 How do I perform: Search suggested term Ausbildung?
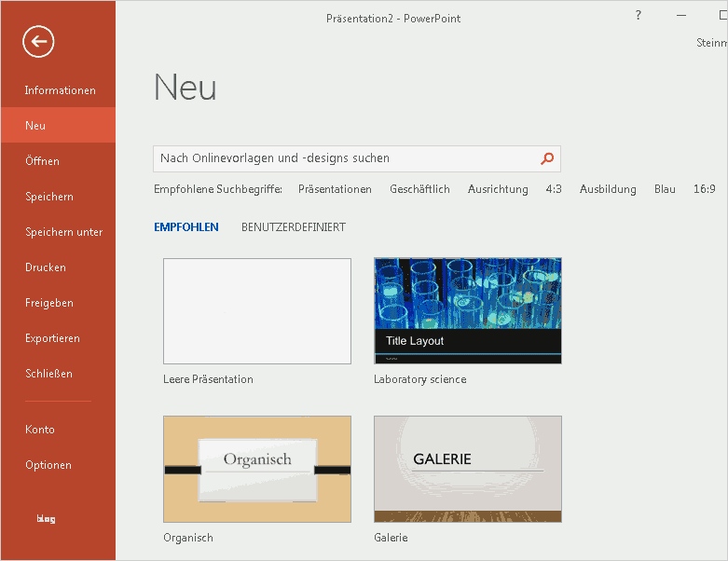(608, 189)
